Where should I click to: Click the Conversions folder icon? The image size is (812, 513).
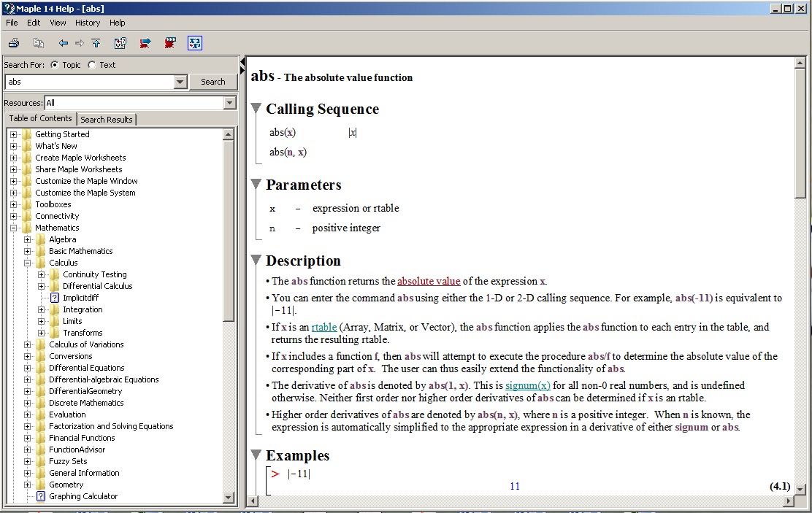[x=41, y=356]
